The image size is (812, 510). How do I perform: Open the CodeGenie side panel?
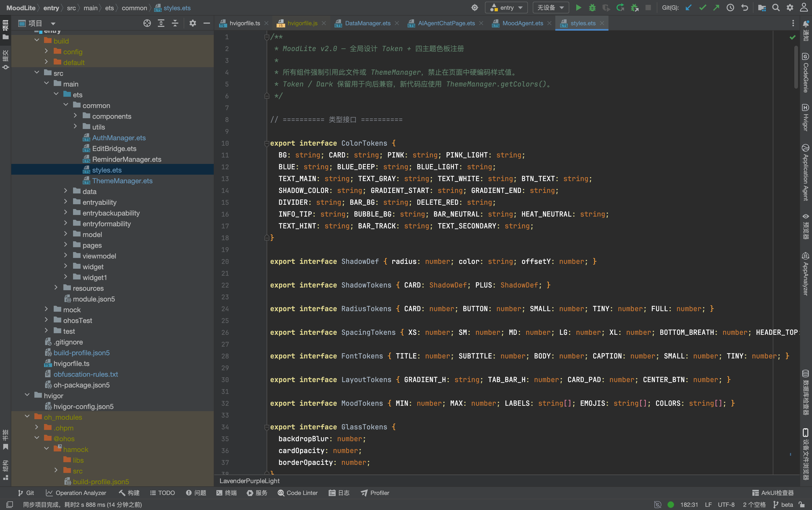[805, 73]
